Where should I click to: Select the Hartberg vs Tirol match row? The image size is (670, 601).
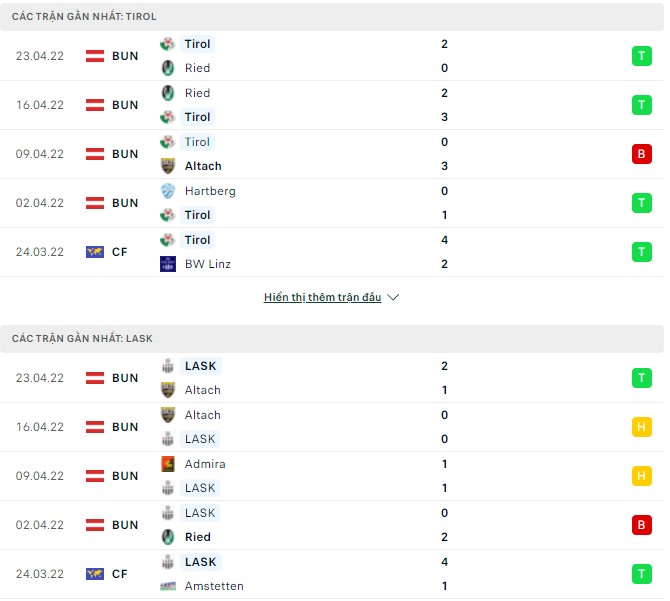coord(330,203)
